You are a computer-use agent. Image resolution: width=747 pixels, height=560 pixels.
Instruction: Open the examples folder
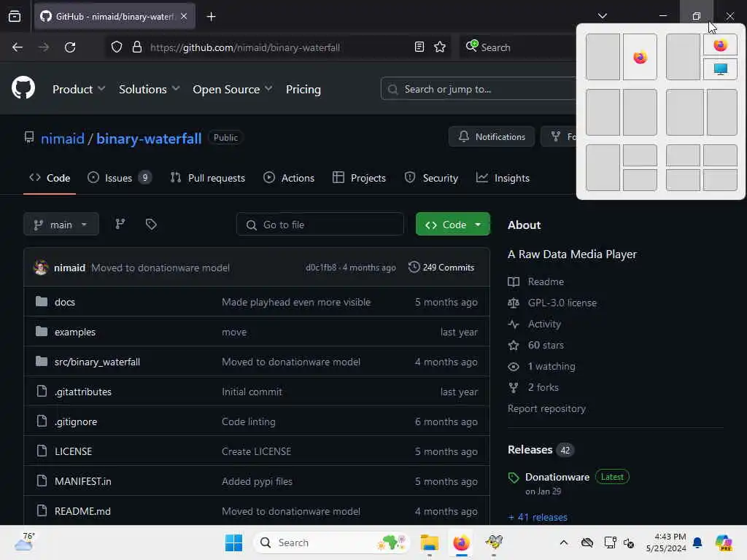(75, 332)
